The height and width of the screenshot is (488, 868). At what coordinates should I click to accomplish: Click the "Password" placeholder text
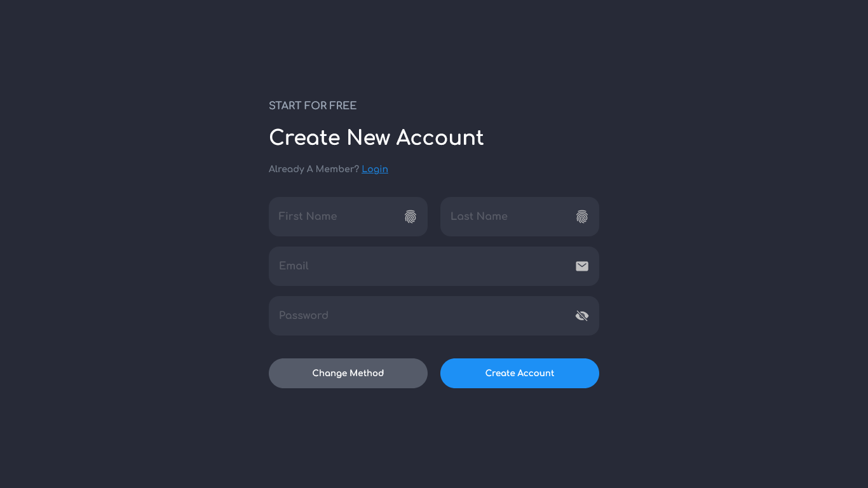pyautogui.click(x=304, y=315)
